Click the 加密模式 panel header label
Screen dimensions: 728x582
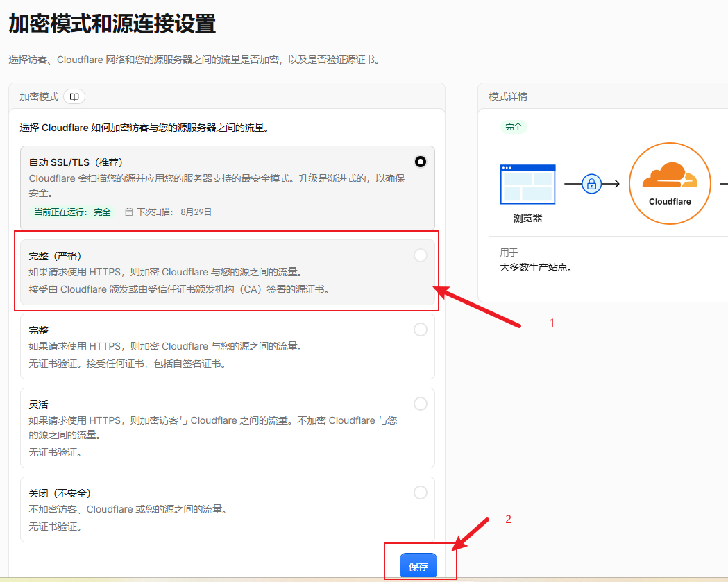39,96
